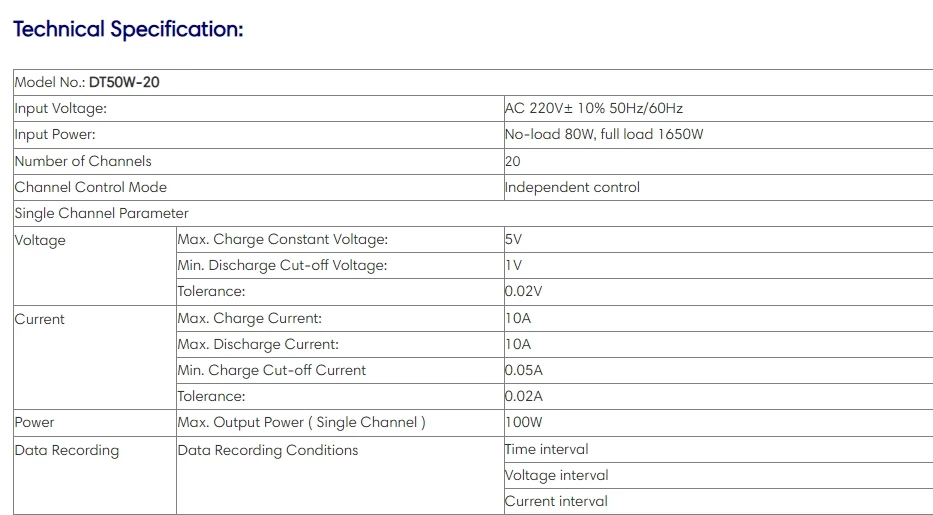Click the Independent control value cell
Viewport: 933px width, 515px height.
pos(718,187)
